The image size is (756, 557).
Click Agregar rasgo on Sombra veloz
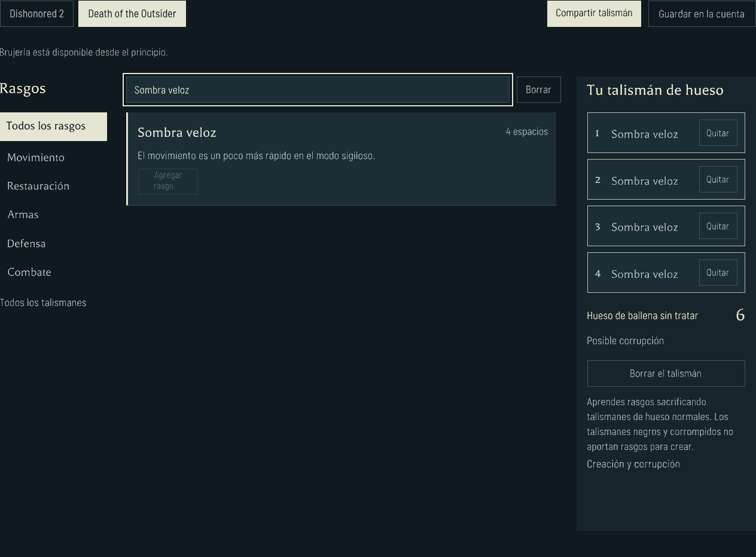click(x=168, y=181)
